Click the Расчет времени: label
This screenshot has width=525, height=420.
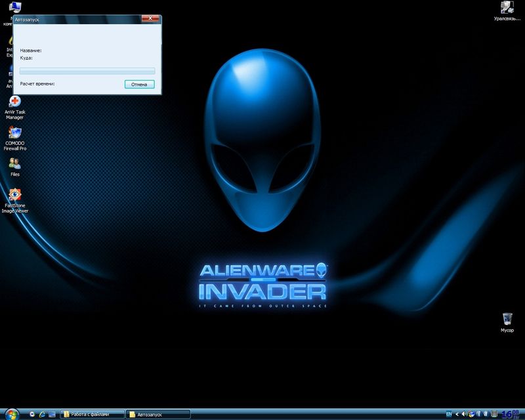point(37,84)
